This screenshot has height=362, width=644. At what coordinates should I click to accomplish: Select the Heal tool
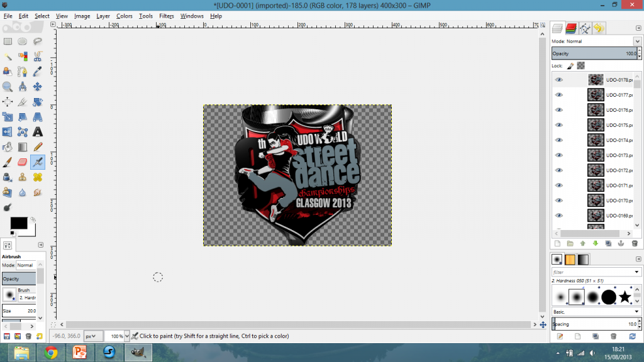tap(37, 177)
